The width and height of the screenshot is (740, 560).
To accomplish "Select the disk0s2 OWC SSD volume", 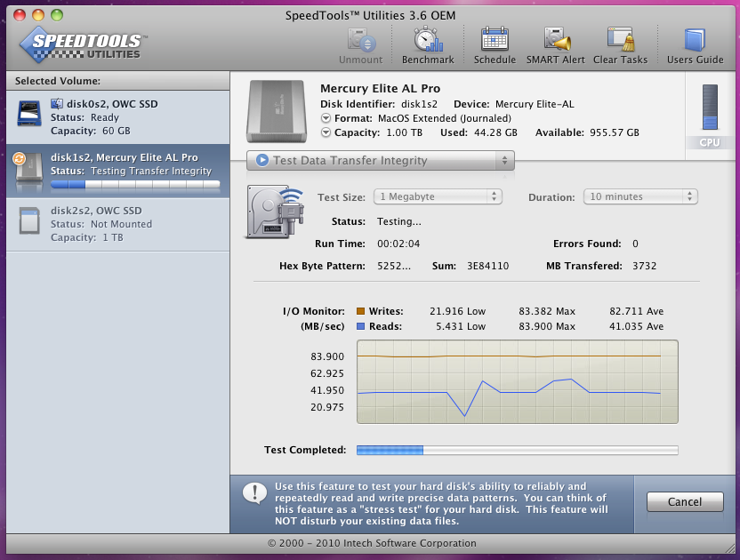I will point(118,117).
